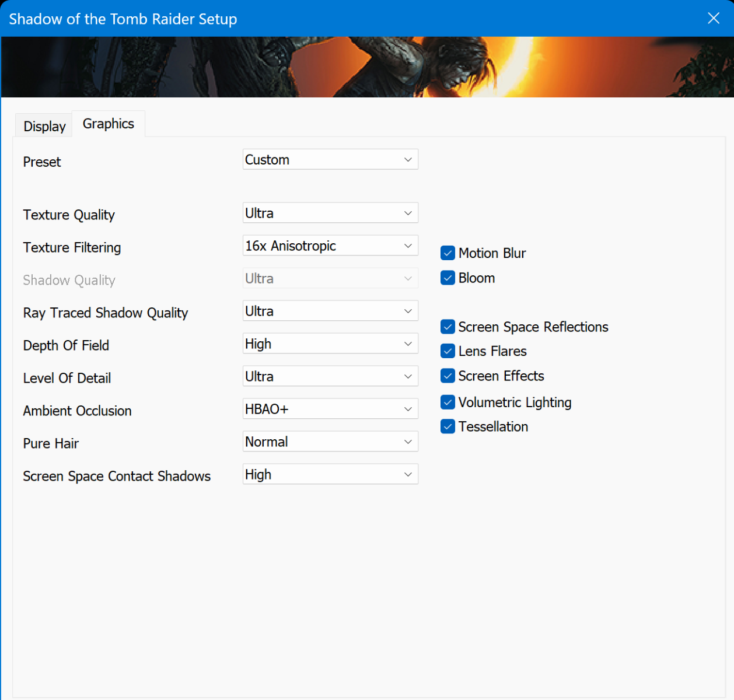Toggle the Screen Effects checkbox
734x700 pixels.
(448, 376)
